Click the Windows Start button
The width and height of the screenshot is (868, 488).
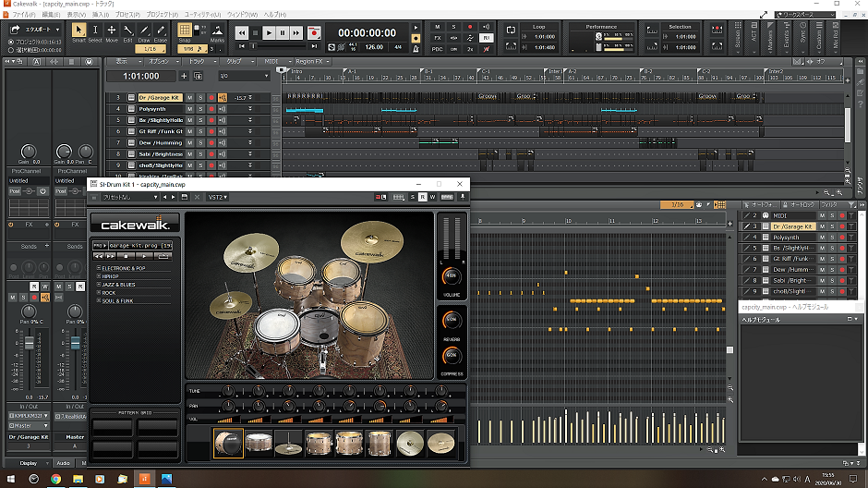point(9,479)
